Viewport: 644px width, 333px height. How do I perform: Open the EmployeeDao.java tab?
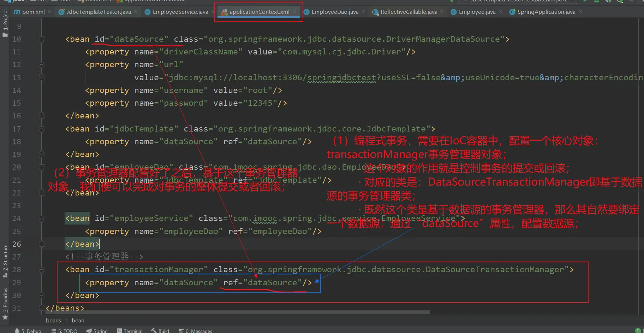tap(335, 12)
